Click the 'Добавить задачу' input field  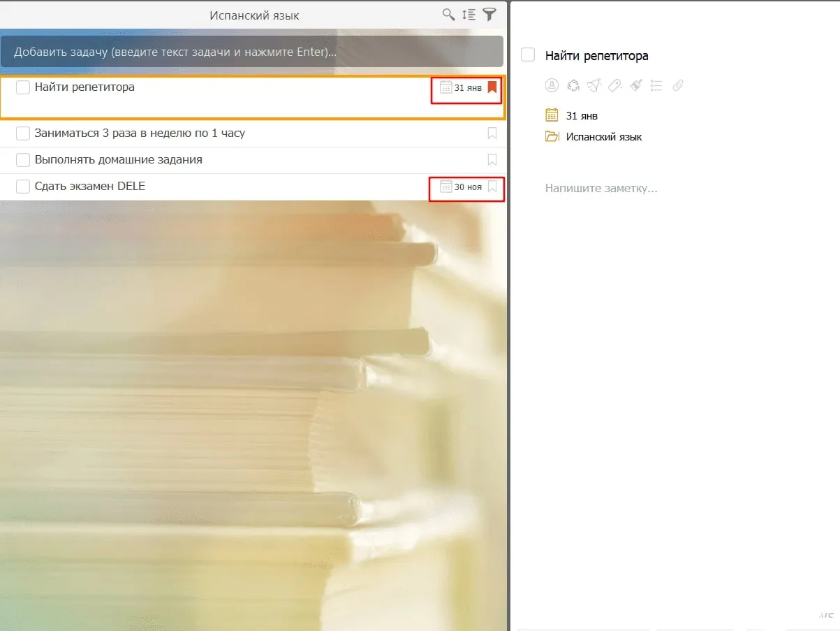[x=251, y=52]
